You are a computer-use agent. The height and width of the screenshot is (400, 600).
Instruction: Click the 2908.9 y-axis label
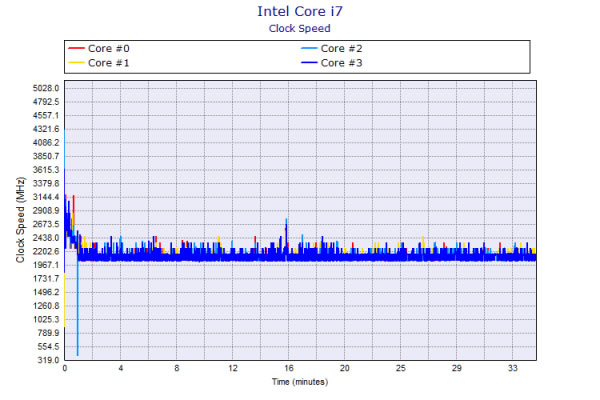point(46,211)
